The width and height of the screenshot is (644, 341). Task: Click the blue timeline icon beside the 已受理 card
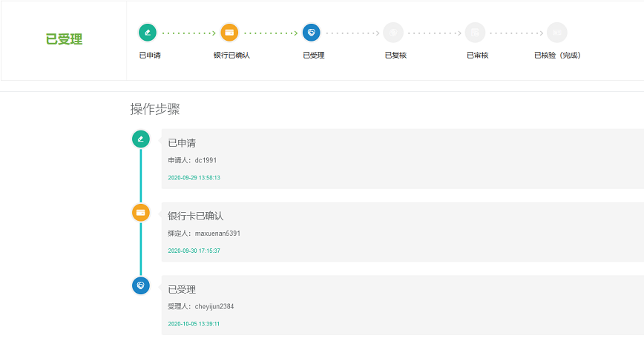coord(141,285)
